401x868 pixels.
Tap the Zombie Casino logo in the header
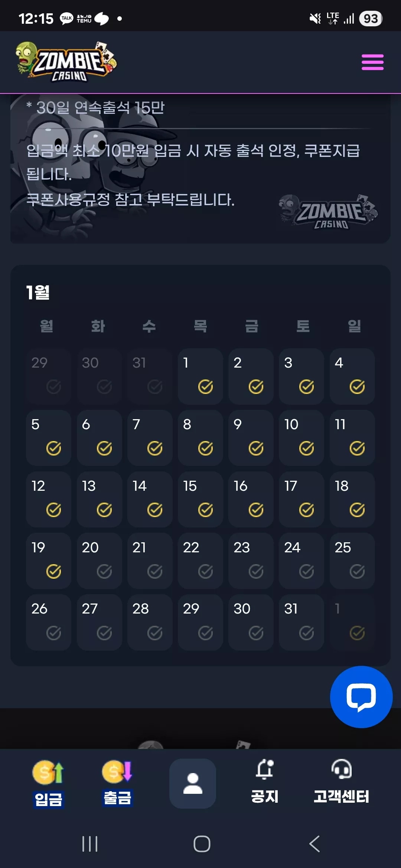tap(66, 62)
